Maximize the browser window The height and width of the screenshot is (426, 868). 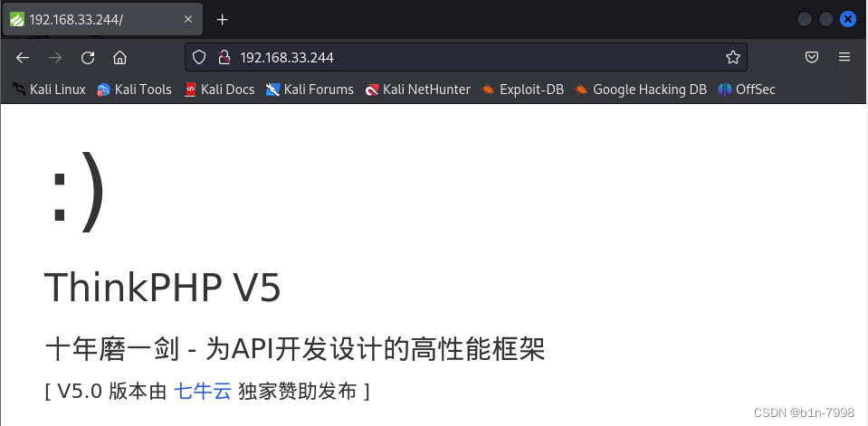[x=826, y=19]
